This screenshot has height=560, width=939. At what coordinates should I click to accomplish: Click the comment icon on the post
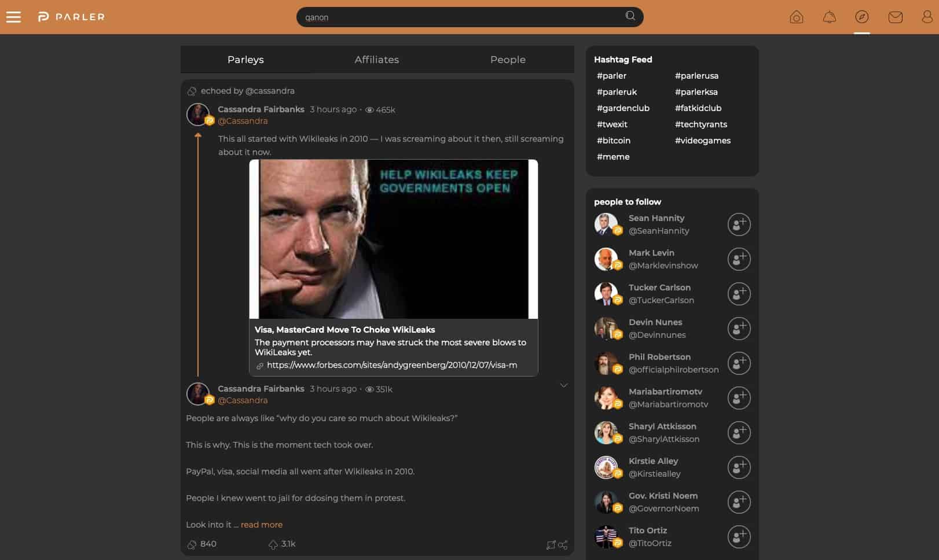[x=551, y=545]
